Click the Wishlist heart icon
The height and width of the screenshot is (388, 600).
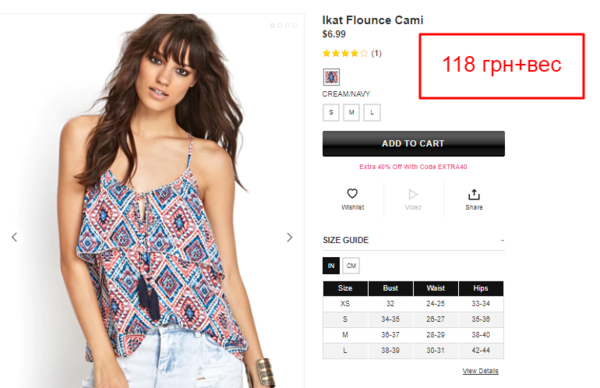[x=352, y=194]
